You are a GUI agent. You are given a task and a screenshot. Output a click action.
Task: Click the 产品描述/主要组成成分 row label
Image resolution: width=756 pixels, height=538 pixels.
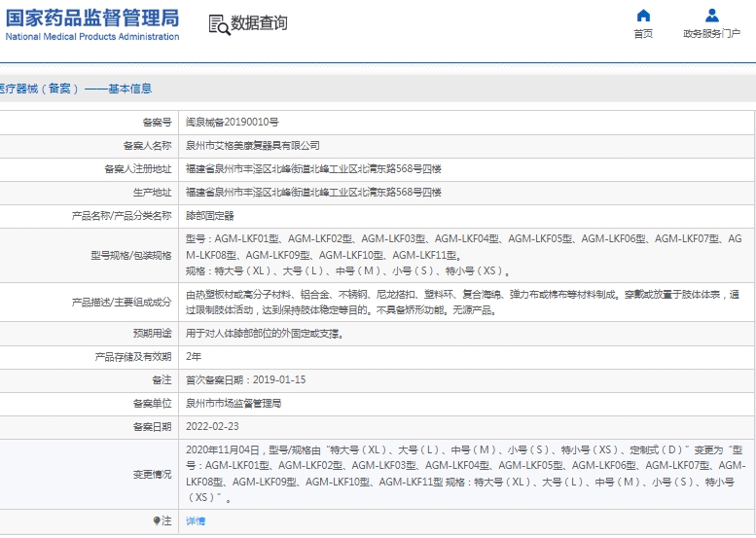[x=122, y=303]
